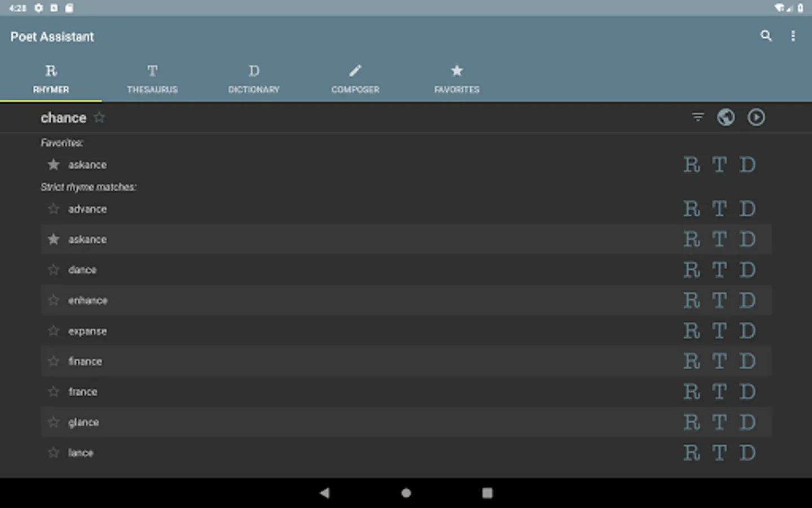Select the word finance in the list
The image size is (812, 508).
85,361
